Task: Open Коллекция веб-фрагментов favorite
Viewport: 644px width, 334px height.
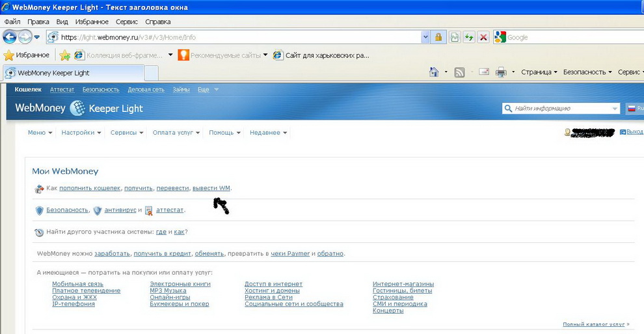Action: pos(119,55)
